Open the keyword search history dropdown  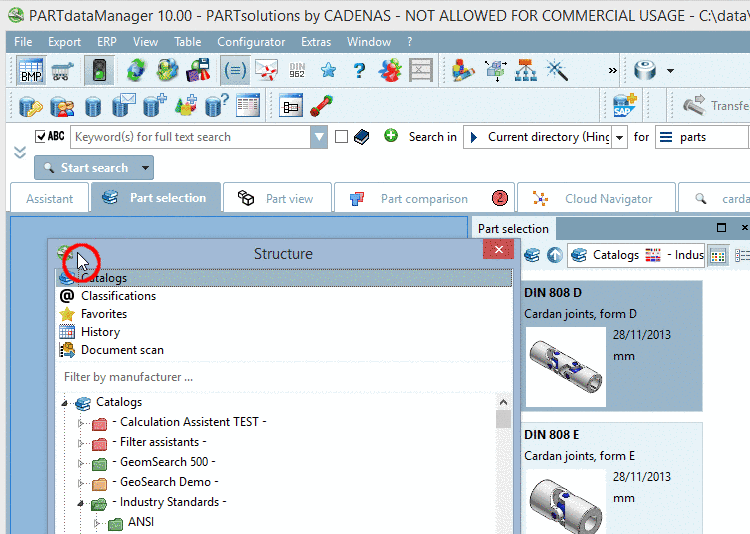pos(319,137)
